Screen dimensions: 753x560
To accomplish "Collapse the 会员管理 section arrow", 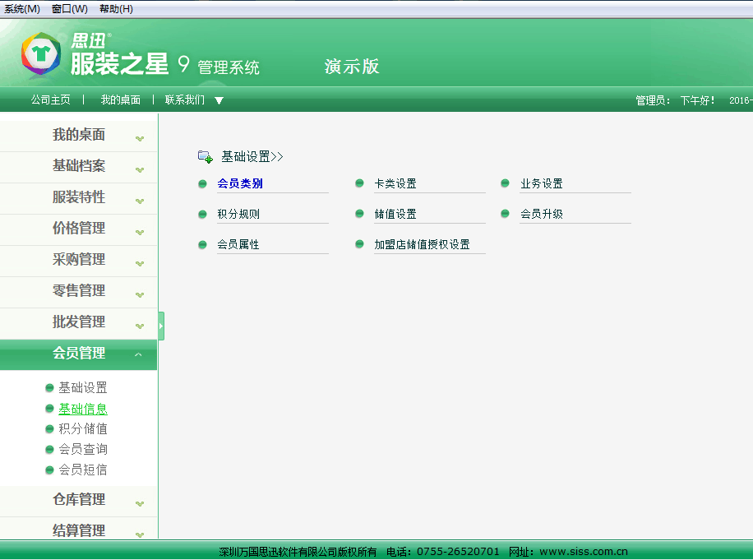I will [x=138, y=354].
